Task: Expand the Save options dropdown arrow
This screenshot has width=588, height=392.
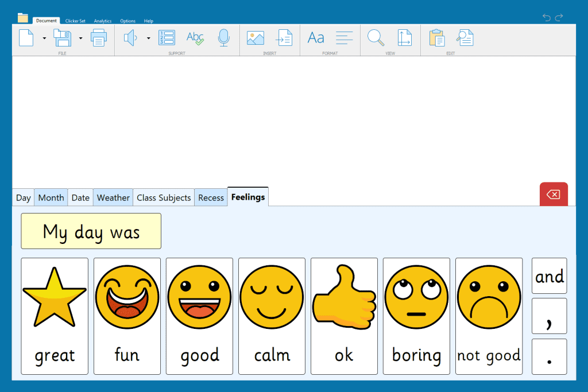Action: click(x=80, y=38)
